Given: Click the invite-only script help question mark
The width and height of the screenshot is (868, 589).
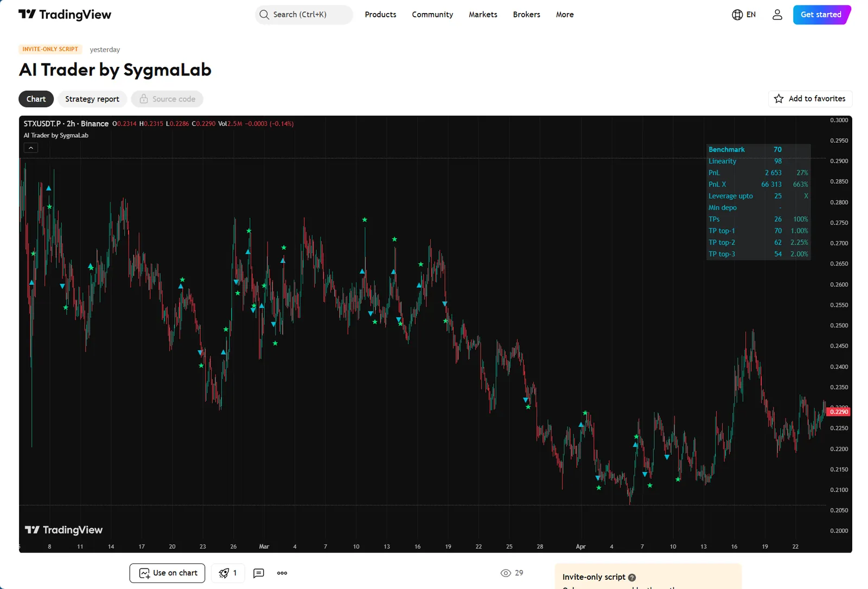Looking at the screenshot, I should (632, 578).
